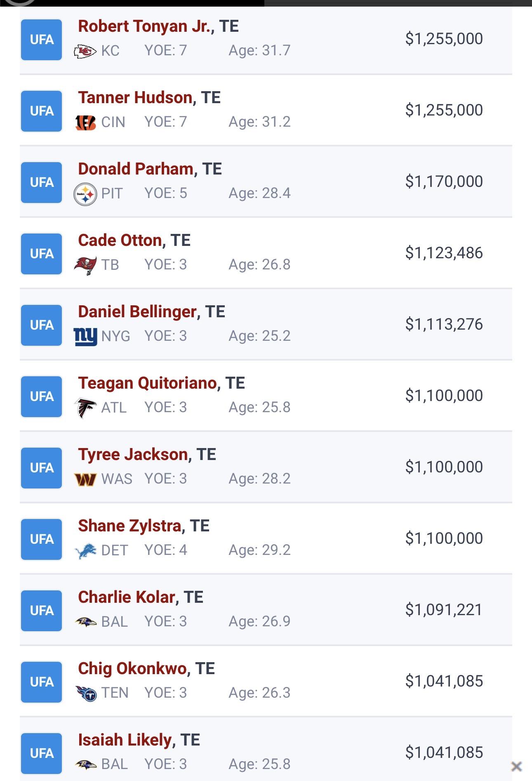Screen dimensions: 532x781
Task: Click the Kansas City Chiefs logo icon
Action: pyautogui.click(x=85, y=52)
